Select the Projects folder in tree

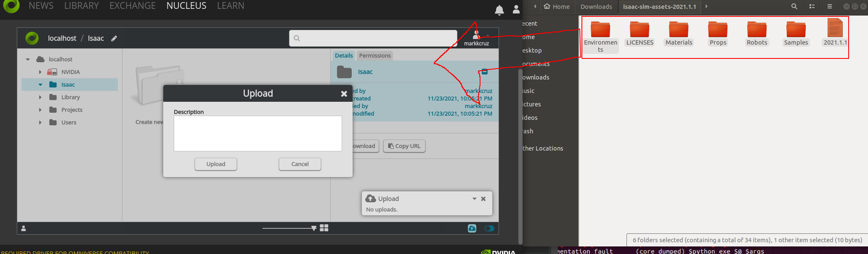tap(72, 110)
